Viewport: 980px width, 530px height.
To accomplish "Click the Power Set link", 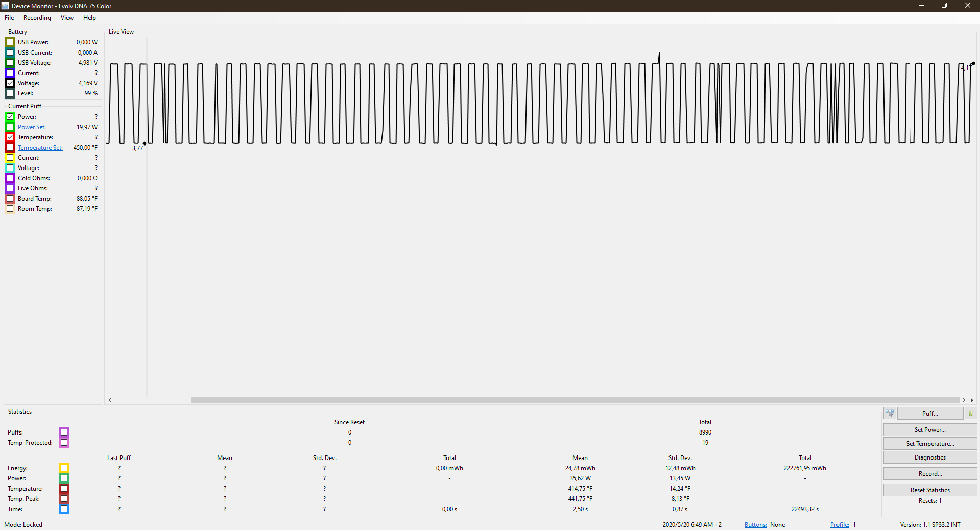I will tap(32, 127).
